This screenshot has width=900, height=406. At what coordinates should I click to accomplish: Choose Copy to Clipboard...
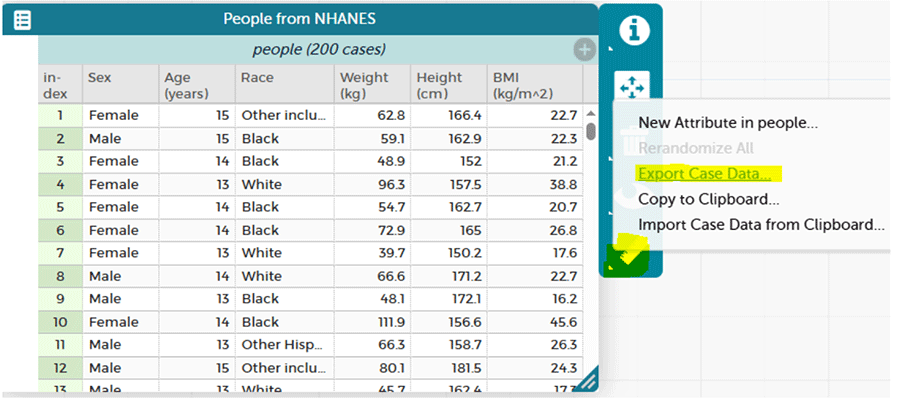(x=708, y=199)
